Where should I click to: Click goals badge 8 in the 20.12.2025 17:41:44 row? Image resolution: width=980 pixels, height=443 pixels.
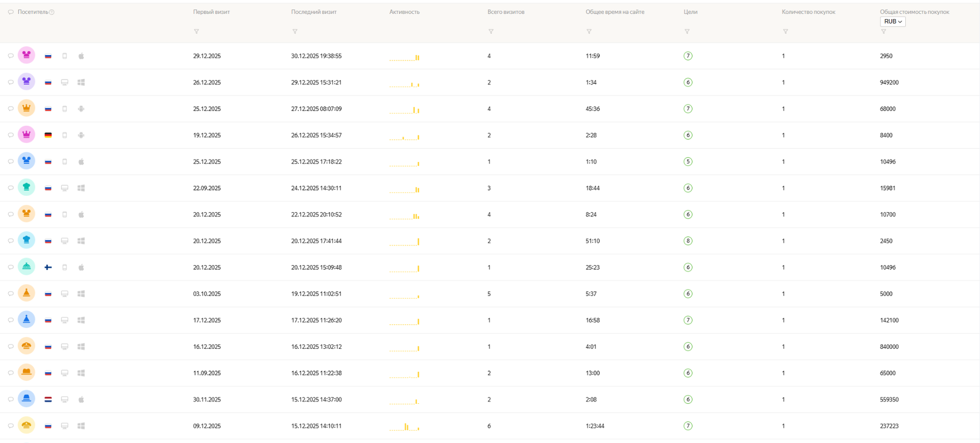(688, 241)
